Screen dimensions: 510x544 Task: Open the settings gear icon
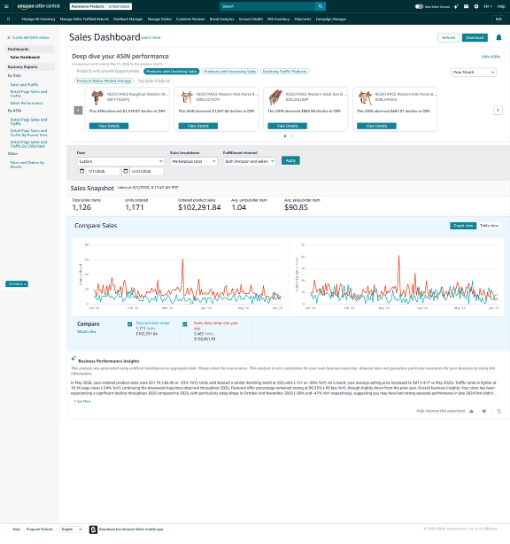pos(476,6)
